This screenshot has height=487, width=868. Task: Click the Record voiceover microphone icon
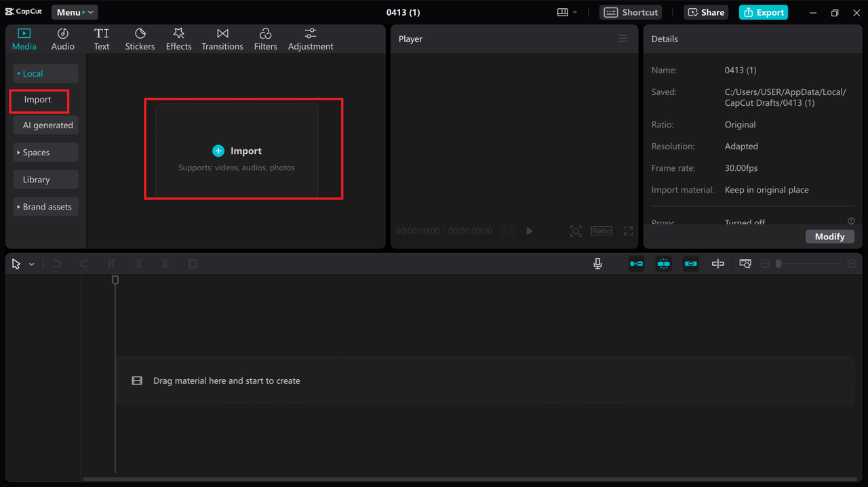pos(597,264)
